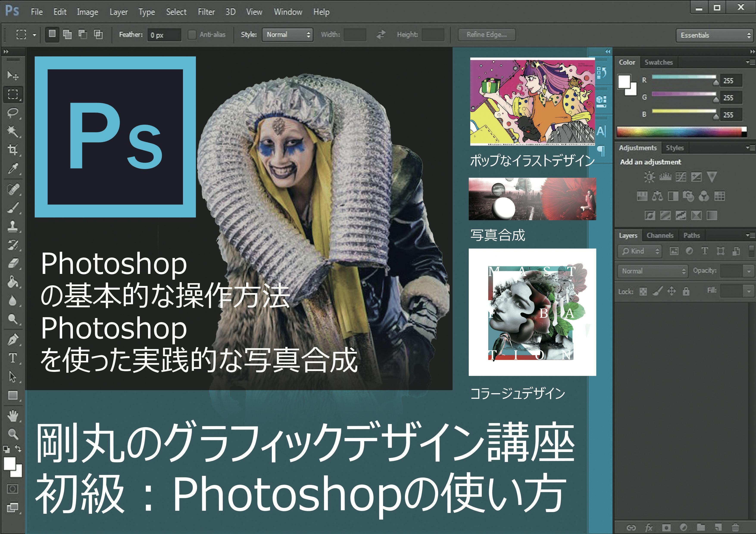The image size is (756, 534).
Task: Click the Brightness/Contrast adjustment icon
Action: 649,177
